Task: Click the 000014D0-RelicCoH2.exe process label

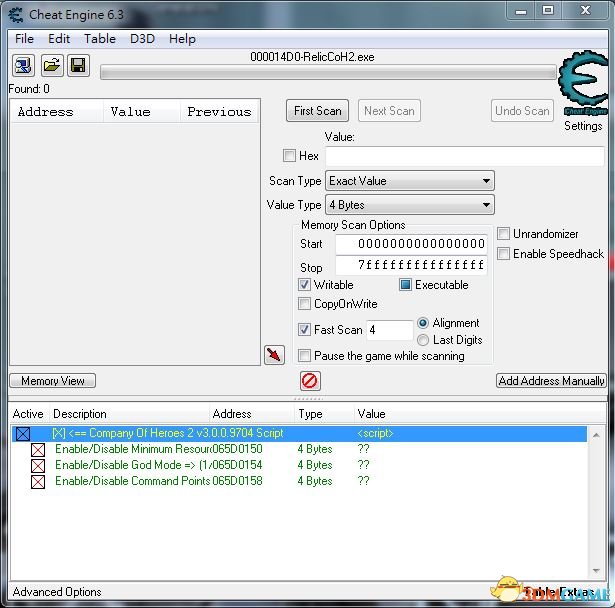Action: point(312,57)
